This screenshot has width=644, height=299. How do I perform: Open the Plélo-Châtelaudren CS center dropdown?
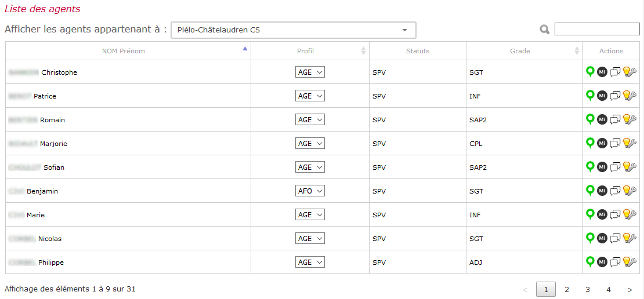pos(293,30)
